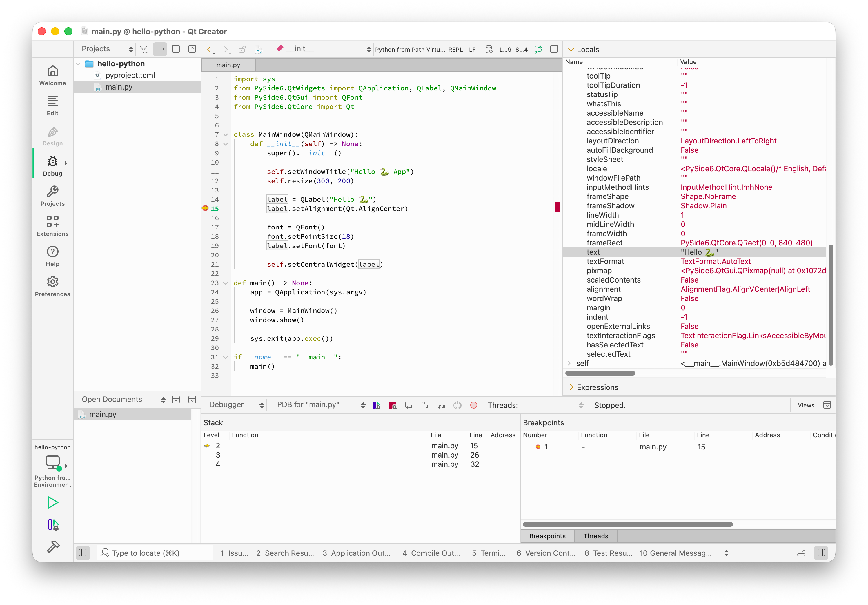The width and height of the screenshot is (868, 605).
Task: Open the Terminal output pane
Action: point(489,553)
